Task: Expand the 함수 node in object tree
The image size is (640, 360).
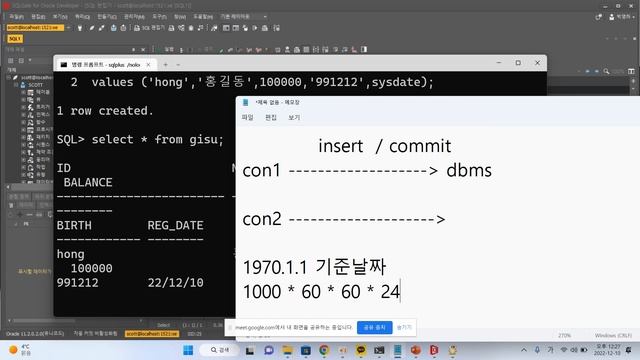Action: click(x=23, y=122)
